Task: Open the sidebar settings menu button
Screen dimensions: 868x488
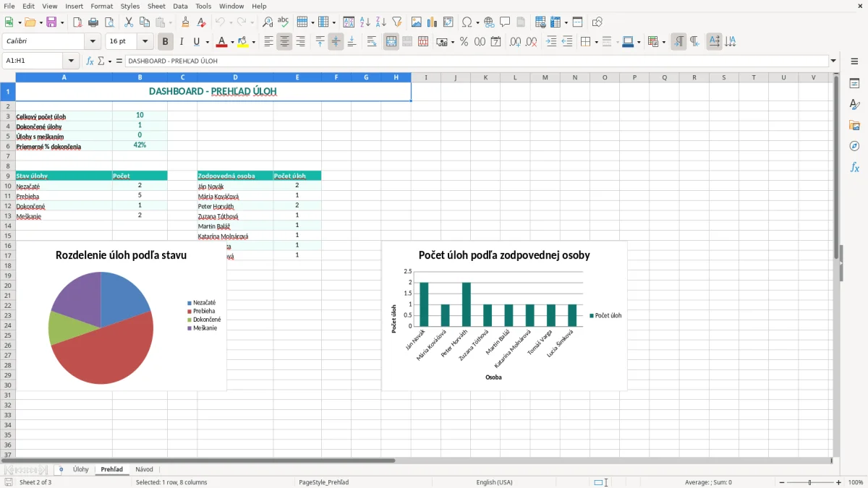Action: point(854,62)
